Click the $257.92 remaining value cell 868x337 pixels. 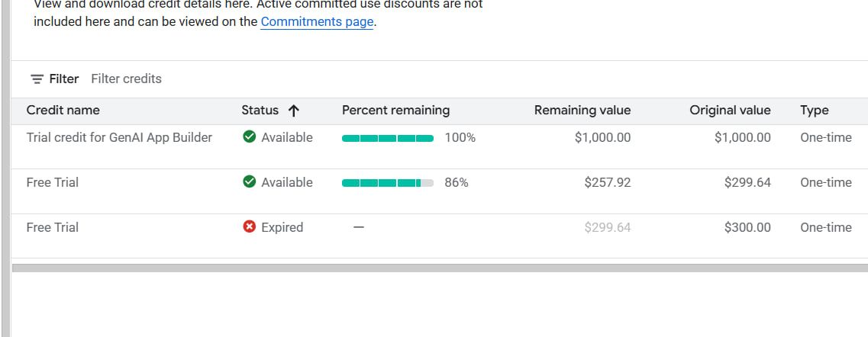pyautogui.click(x=607, y=182)
